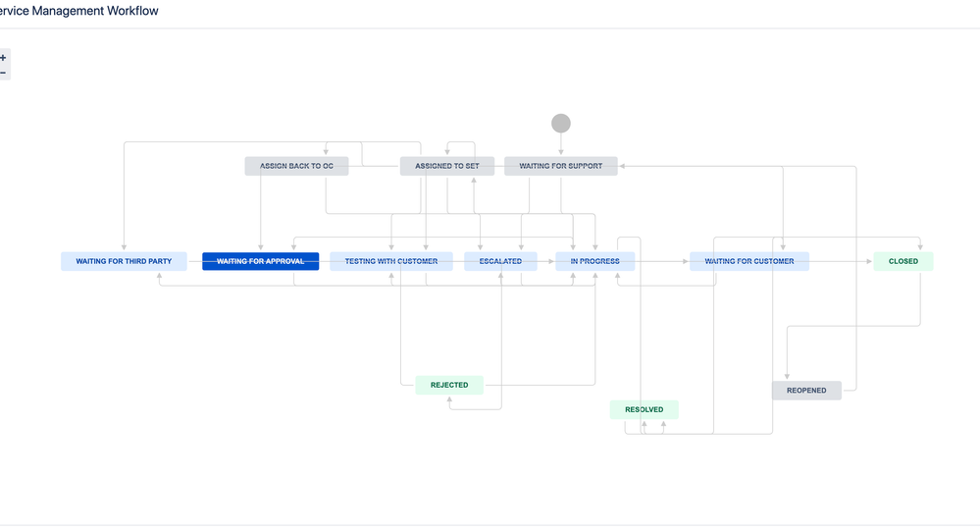Select the Rejected status node

[449, 385]
